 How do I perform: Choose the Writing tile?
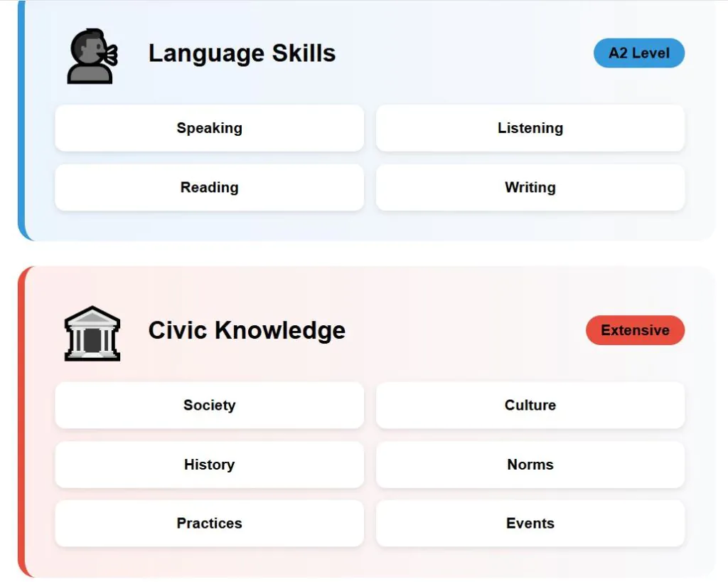(x=530, y=188)
